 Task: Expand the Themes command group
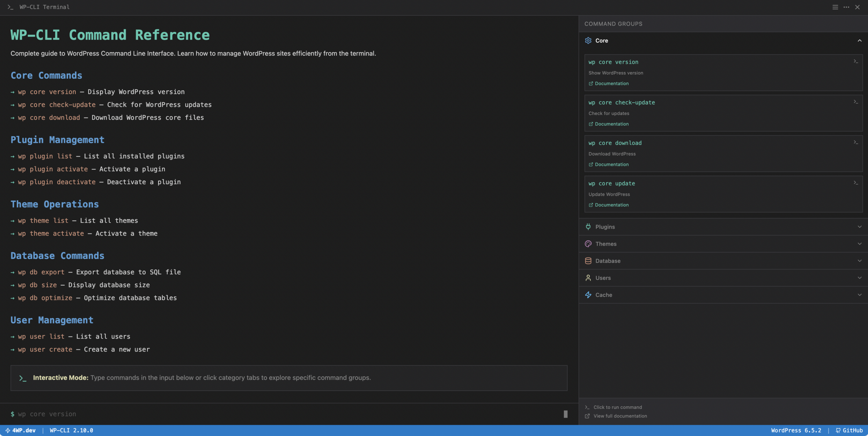click(860, 244)
